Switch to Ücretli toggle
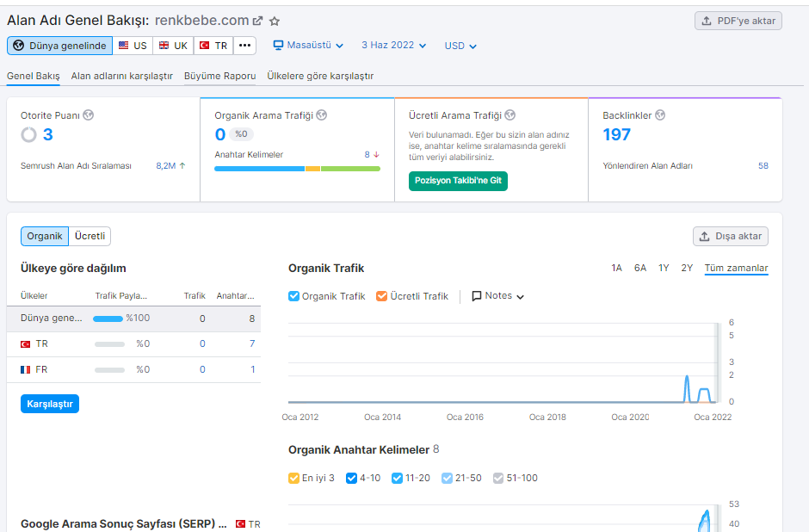This screenshot has height=532, width=809. click(x=90, y=237)
